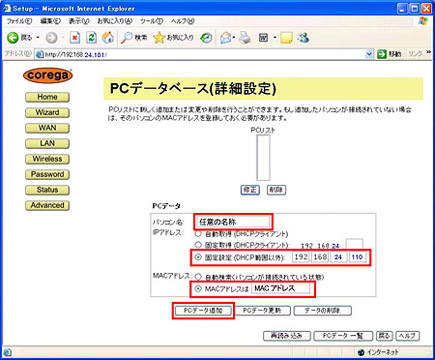Go to the browser Home icon
This screenshot has height=360, width=435.
[108, 38]
